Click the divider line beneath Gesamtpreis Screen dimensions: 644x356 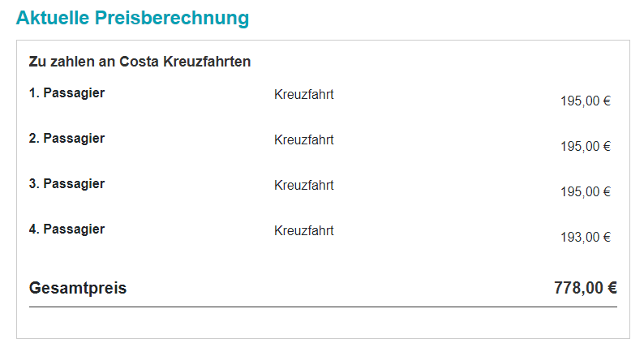[323, 307]
